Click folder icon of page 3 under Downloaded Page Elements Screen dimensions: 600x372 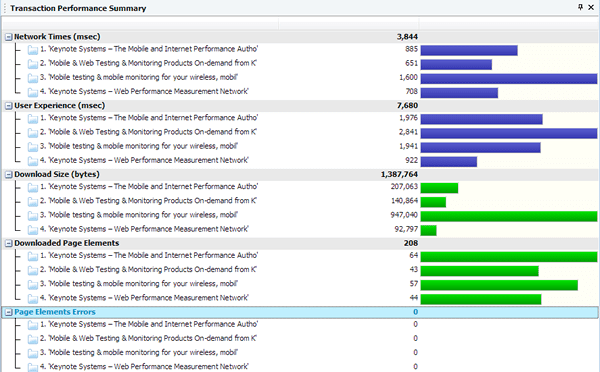point(33,285)
